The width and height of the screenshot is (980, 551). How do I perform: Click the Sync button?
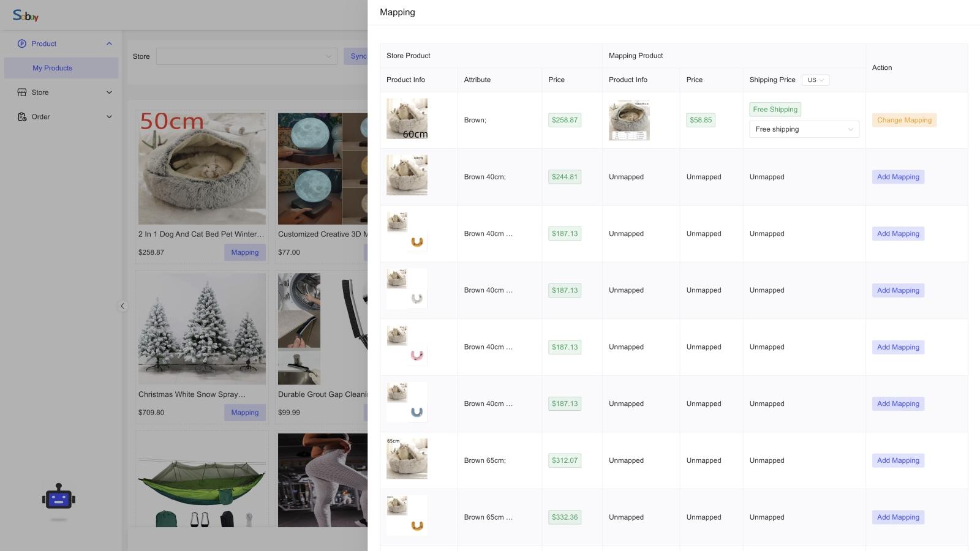click(x=356, y=56)
